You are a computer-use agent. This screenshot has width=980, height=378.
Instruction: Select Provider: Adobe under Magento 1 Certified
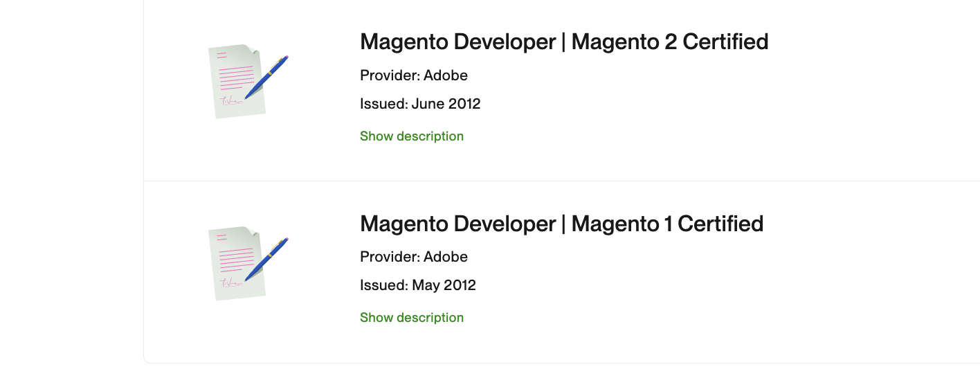click(x=414, y=257)
